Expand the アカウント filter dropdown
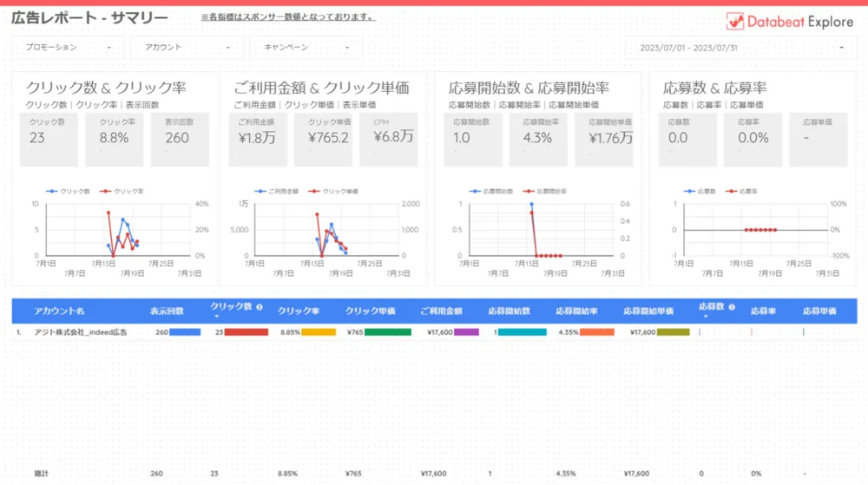Screen dimensions: 868x485 (187, 48)
